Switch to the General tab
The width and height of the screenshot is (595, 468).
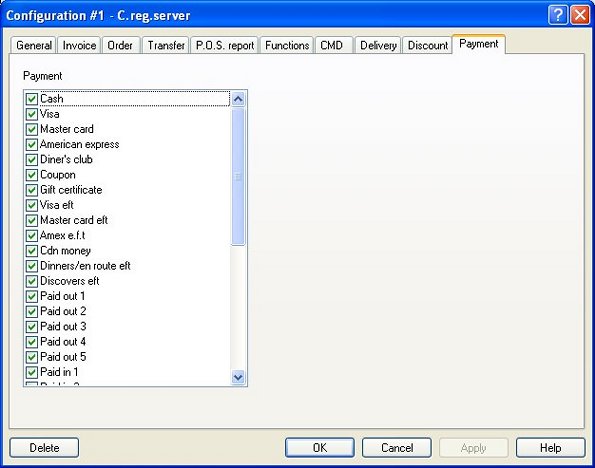(34, 46)
